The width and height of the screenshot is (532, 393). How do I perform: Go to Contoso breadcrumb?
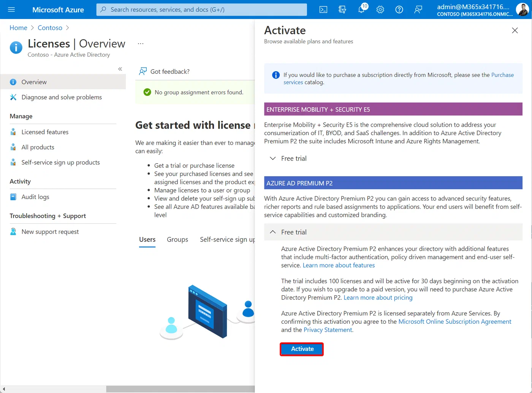pos(50,28)
